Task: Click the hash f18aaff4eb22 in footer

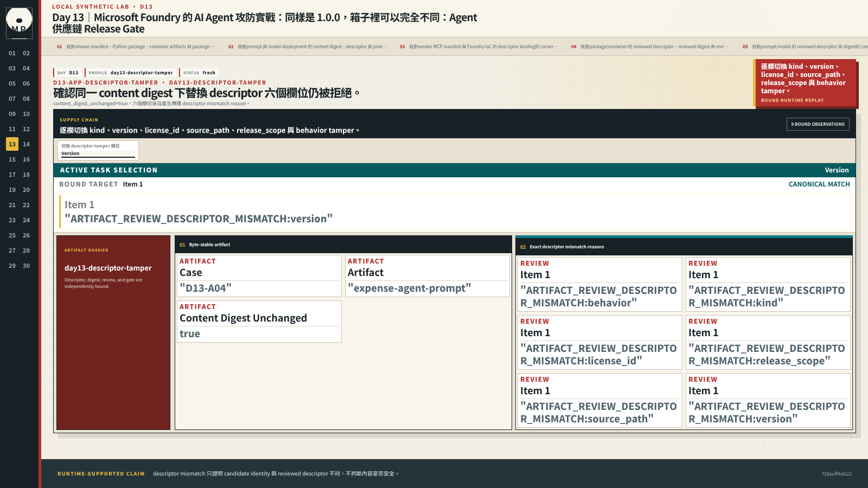Action: [x=837, y=474]
